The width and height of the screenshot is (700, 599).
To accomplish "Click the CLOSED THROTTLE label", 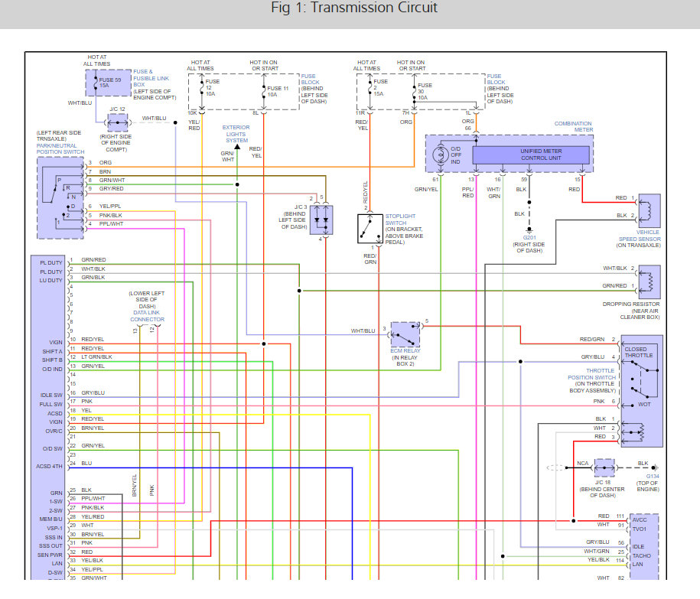I will click(638, 353).
